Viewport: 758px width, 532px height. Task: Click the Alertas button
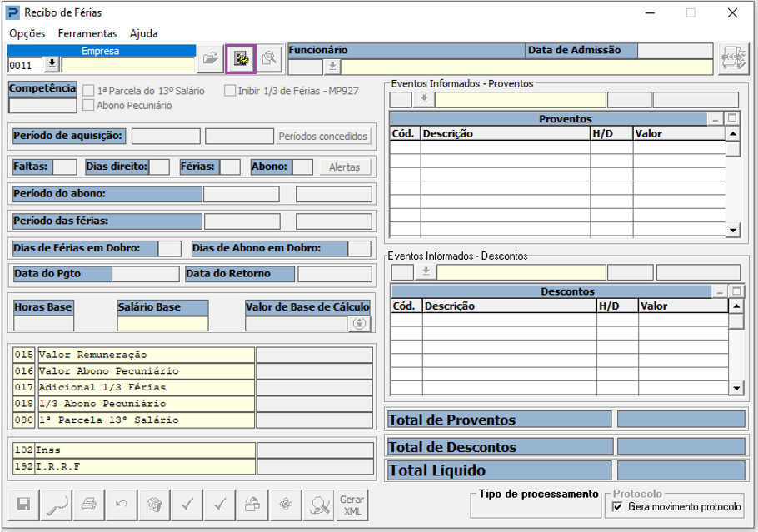coord(344,167)
